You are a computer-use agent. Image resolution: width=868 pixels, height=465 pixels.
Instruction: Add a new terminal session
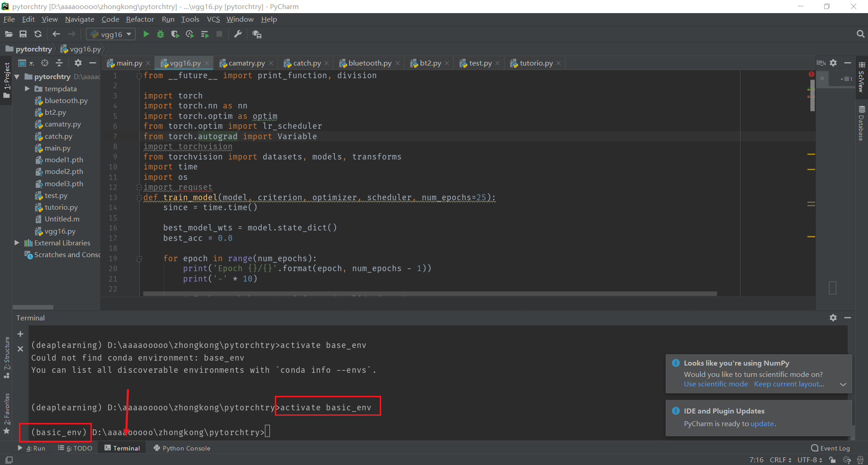coord(20,334)
